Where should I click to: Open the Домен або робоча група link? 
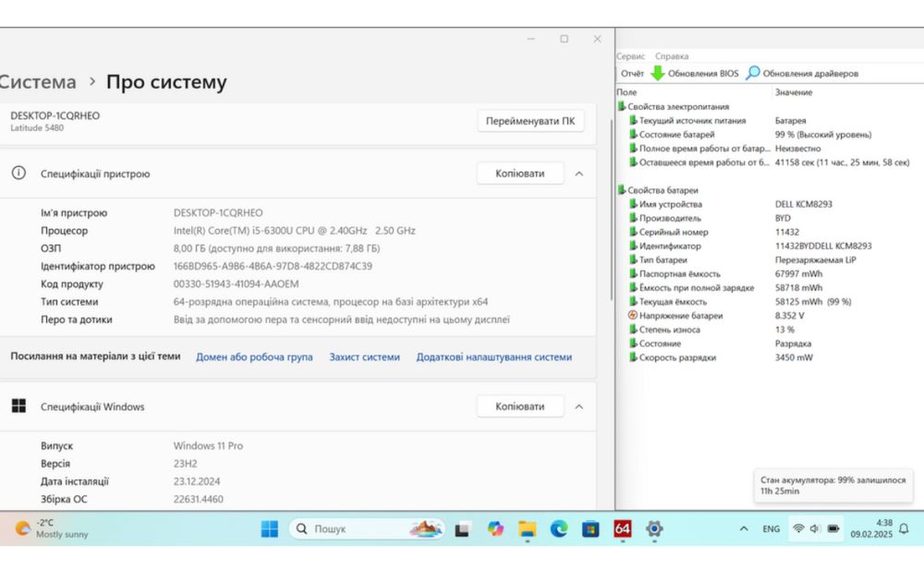(x=255, y=356)
